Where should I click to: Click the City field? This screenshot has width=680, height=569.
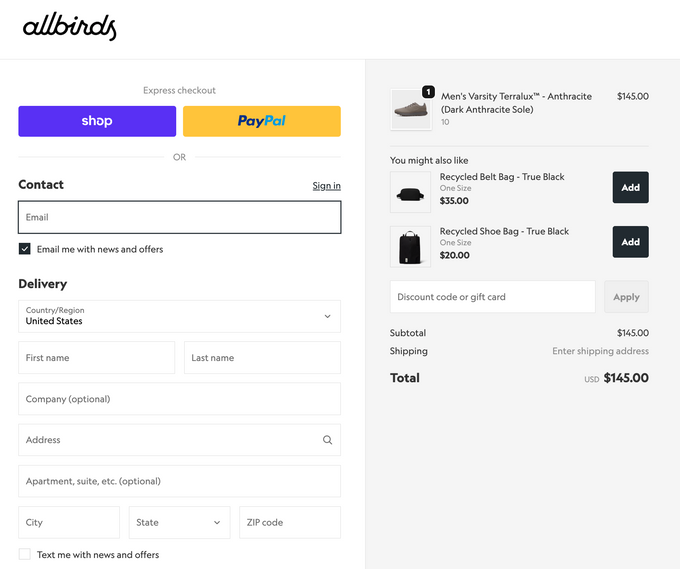tap(69, 523)
